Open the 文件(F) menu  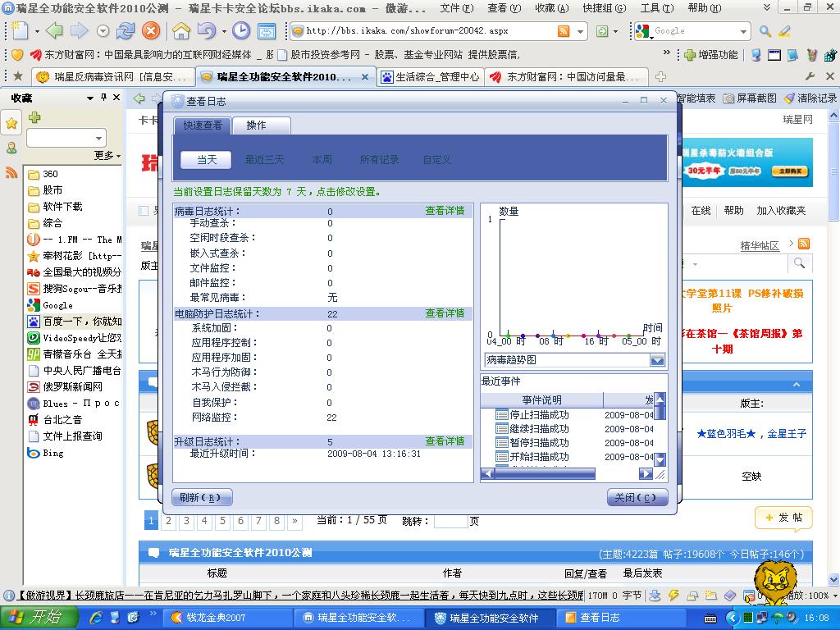tap(458, 8)
